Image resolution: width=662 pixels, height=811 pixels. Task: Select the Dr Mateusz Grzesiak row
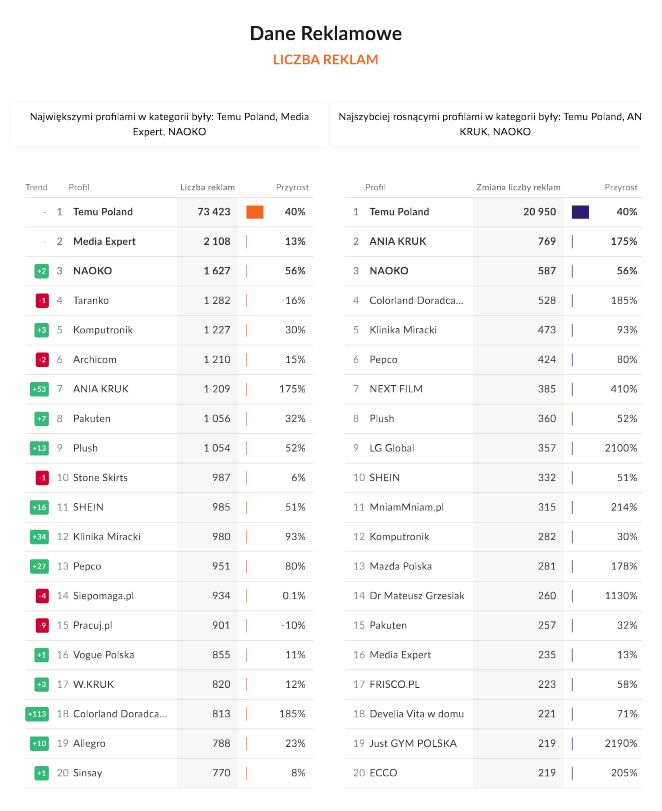416,596
